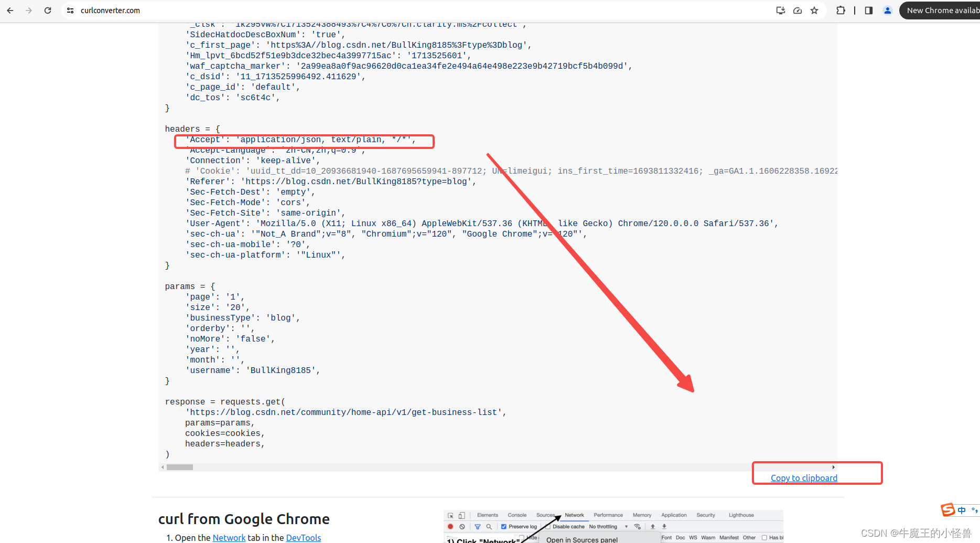This screenshot has height=543, width=980.
Task: Open the DevTools link in step 1
Action: point(304,538)
